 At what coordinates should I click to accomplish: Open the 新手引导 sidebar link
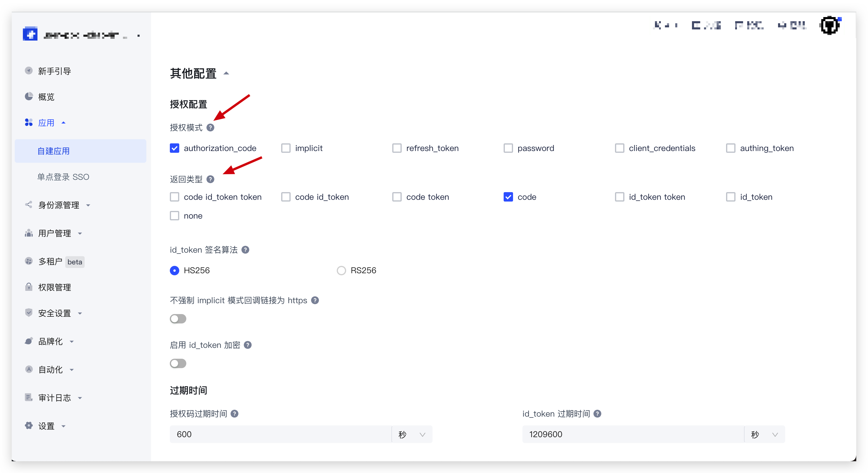(54, 71)
